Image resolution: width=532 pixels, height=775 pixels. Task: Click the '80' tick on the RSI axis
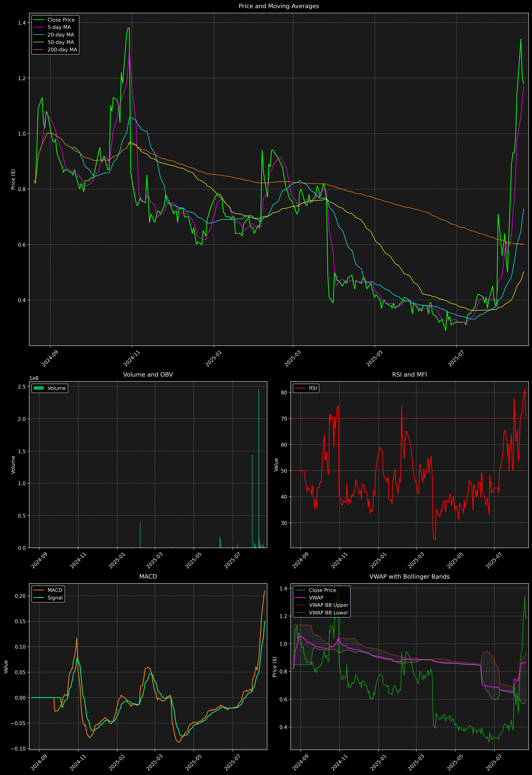pyautogui.click(x=284, y=392)
